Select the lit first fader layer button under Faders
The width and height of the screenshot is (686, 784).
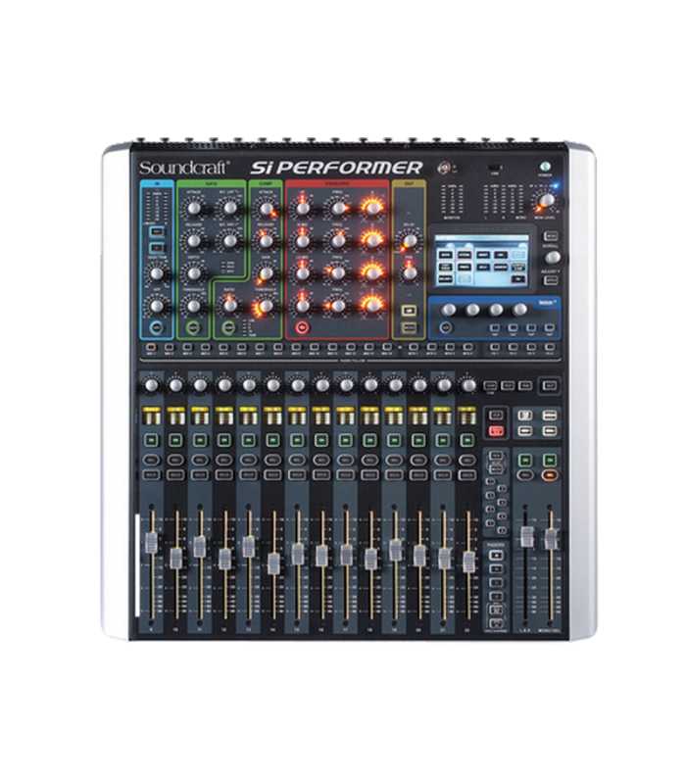coord(496,555)
